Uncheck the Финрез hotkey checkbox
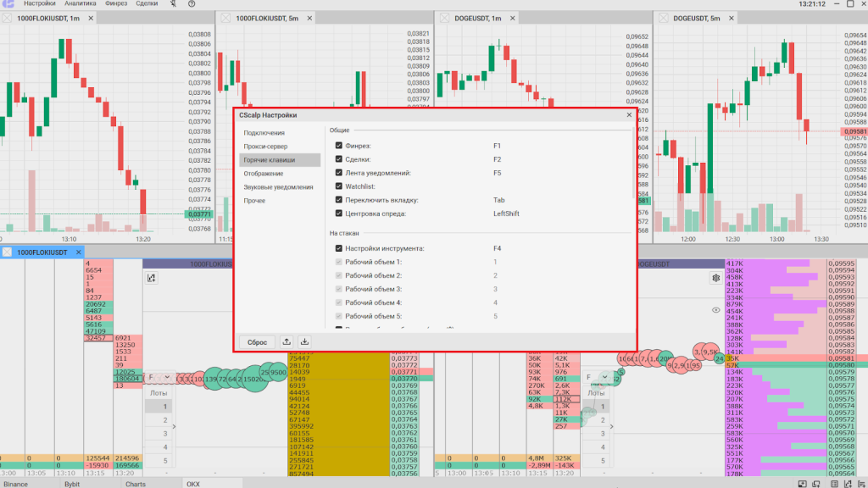 [x=339, y=146]
